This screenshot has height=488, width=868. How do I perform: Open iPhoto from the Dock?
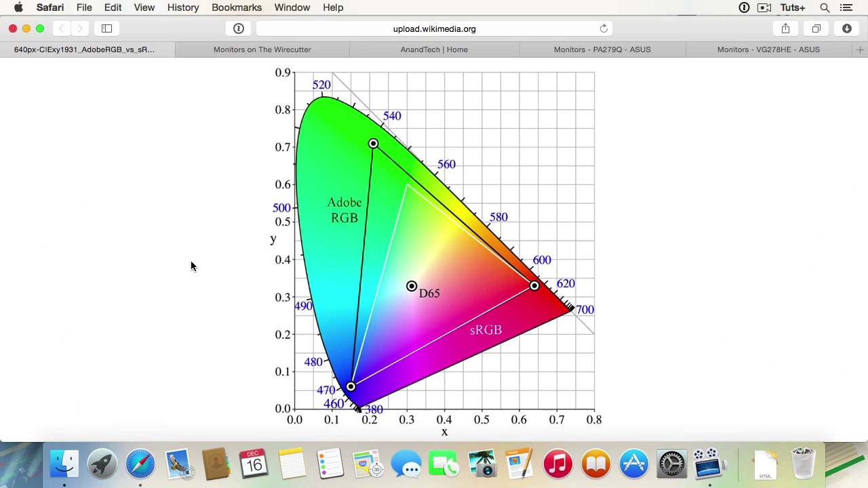tap(482, 464)
